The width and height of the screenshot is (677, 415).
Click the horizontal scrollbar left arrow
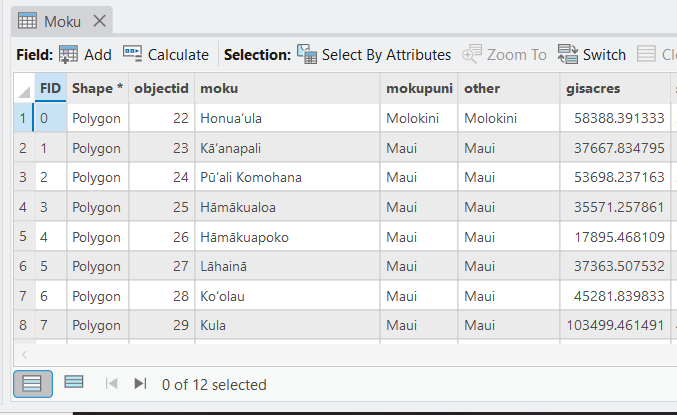click(24, 354)
